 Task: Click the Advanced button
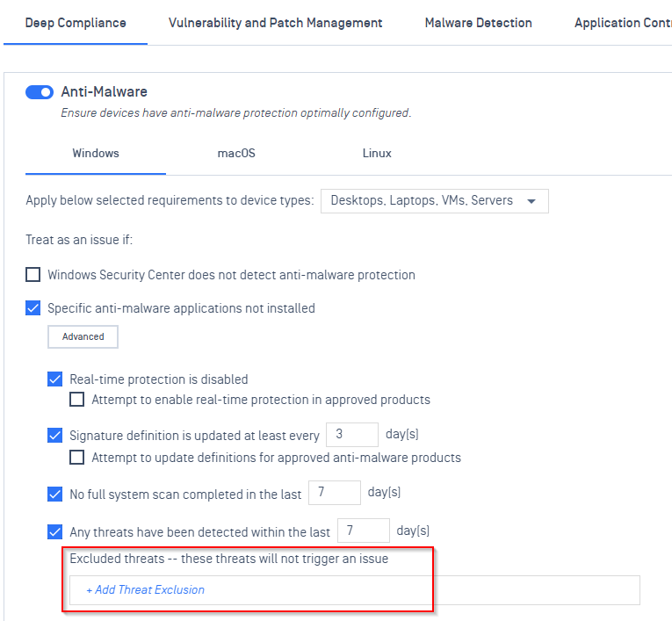pyautogui.click(x=83, y=337)
